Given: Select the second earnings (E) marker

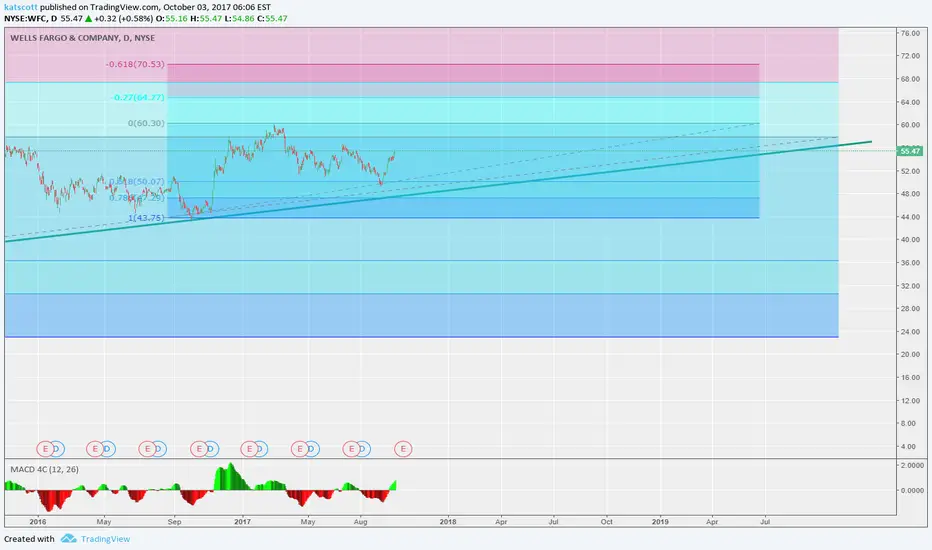Looking at the screenshot, I should tap(95, 449).
